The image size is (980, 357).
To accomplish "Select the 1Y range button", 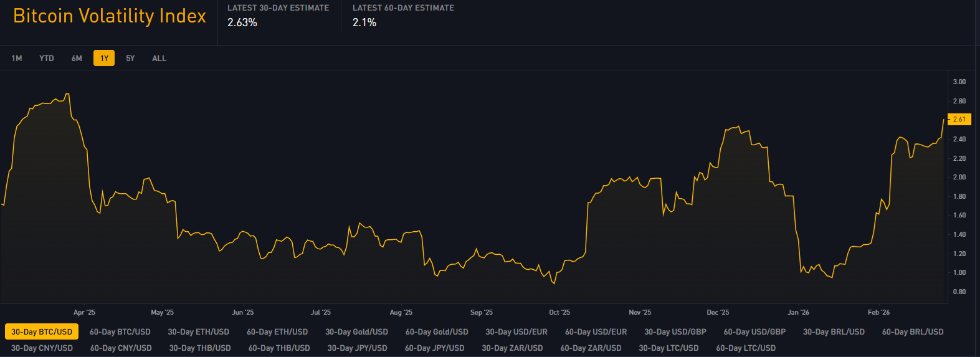I will pos(104,59).
